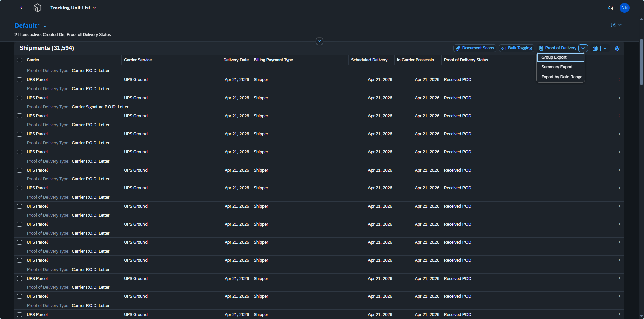Click the Proof of Delivery button
The height and width of the screenshot is (319, 644).
pos(557,48)
